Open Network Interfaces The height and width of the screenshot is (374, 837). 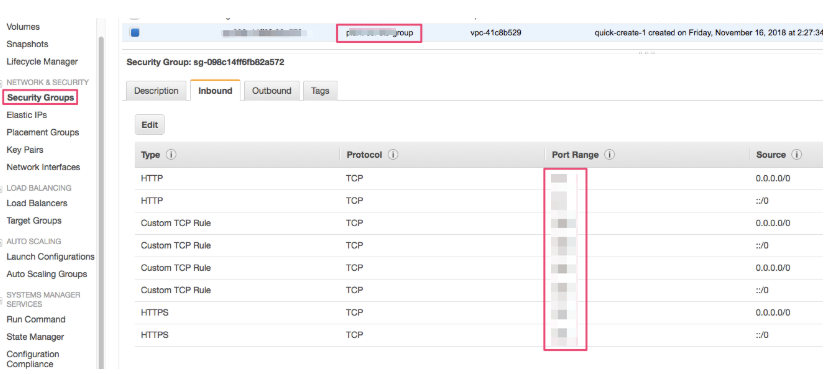(43, 167)
